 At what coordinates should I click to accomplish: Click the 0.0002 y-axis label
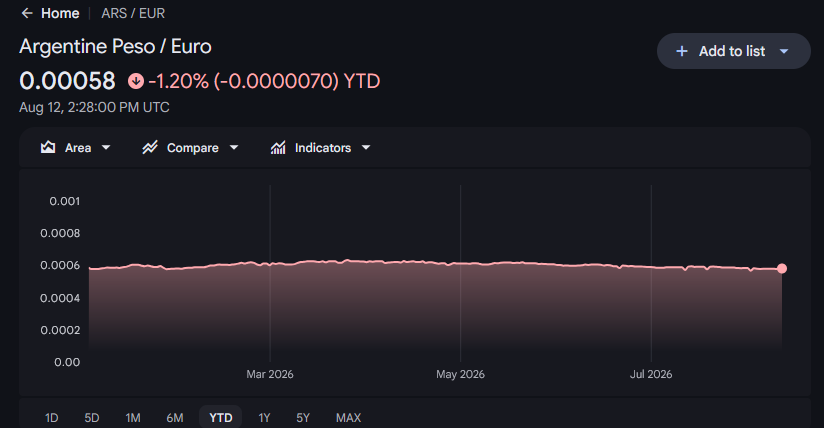coord(60,330)
